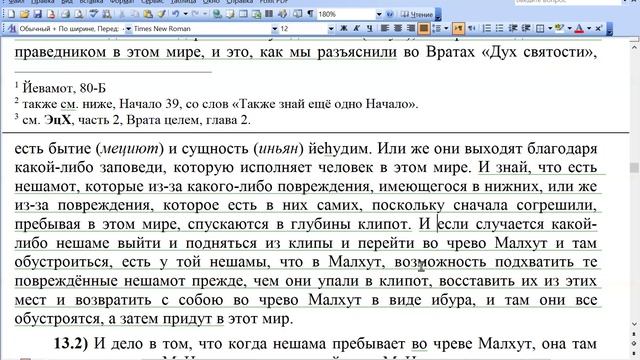Apply outside borders to the paragraph
The height and width of the screenshot is (360, 640).
(x=540, y=29)
